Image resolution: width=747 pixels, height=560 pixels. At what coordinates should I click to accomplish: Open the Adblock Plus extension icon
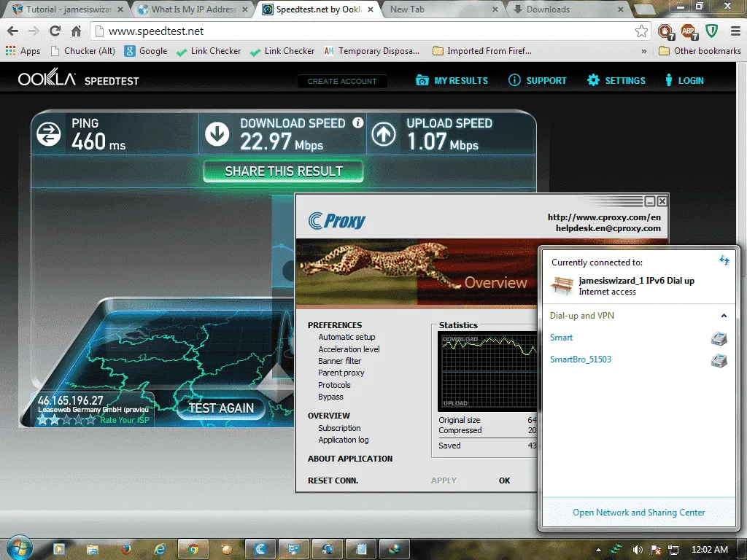tap(689, 32)
